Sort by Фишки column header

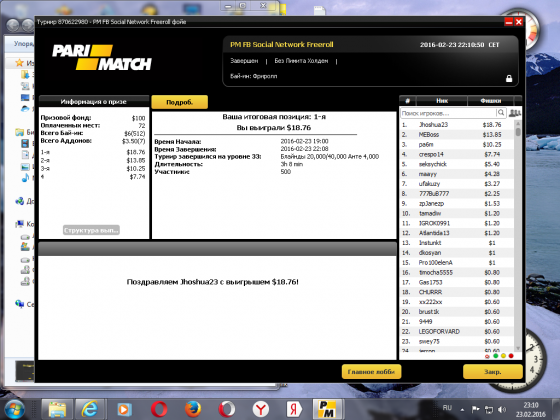coord(491,101)
